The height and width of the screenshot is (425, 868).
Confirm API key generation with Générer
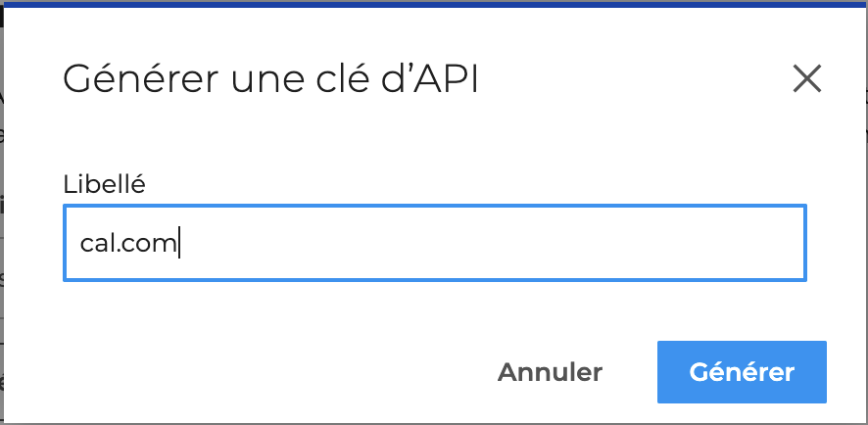pos(742,372)
